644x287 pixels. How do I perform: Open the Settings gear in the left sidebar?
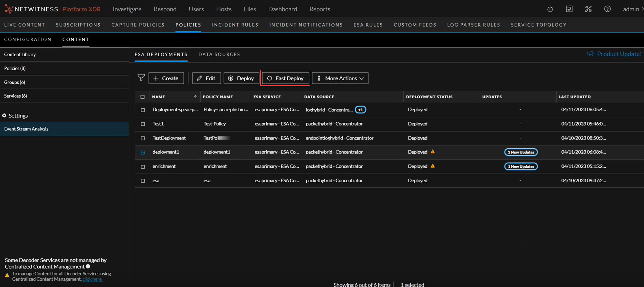[x=4, y=115]
